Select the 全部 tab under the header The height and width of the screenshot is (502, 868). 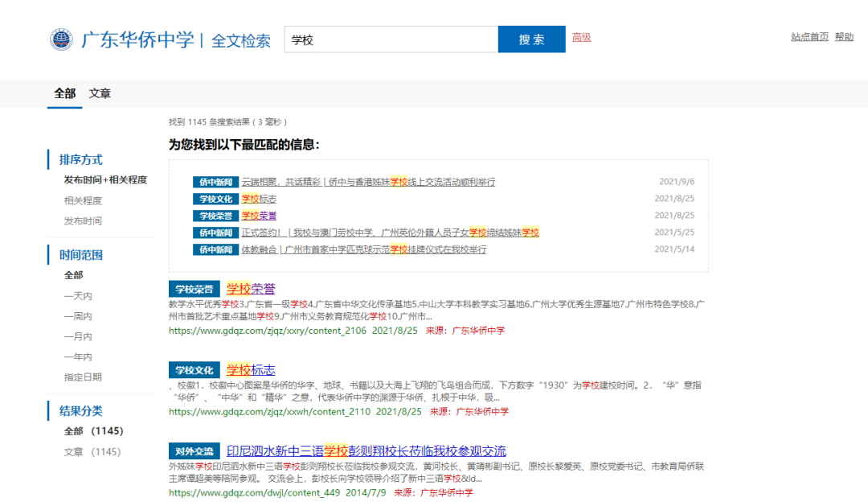65,93
